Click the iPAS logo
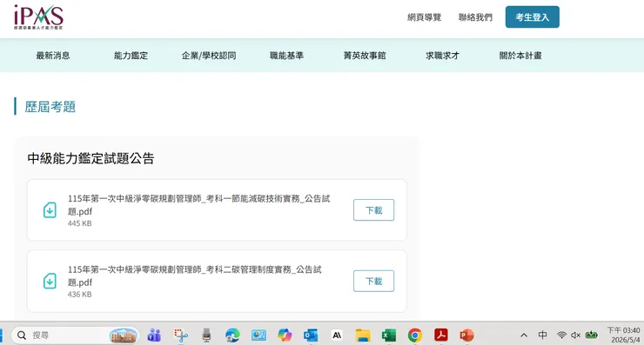Viewport: 644px width, 345px height. point(38,17)
